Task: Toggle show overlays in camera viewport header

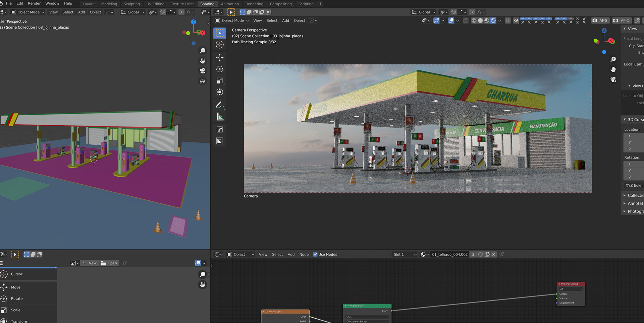Action: coord(451,20)
